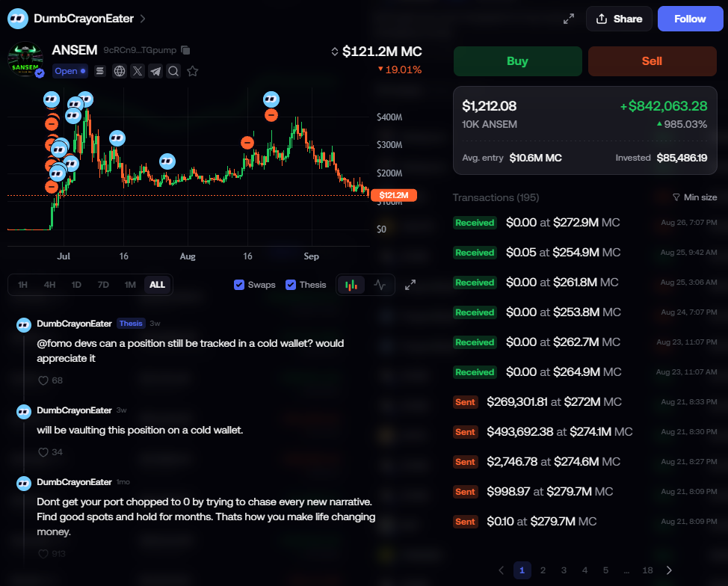
Task: Click the Transactions (195) heading
Action: [x=496, y=198]
